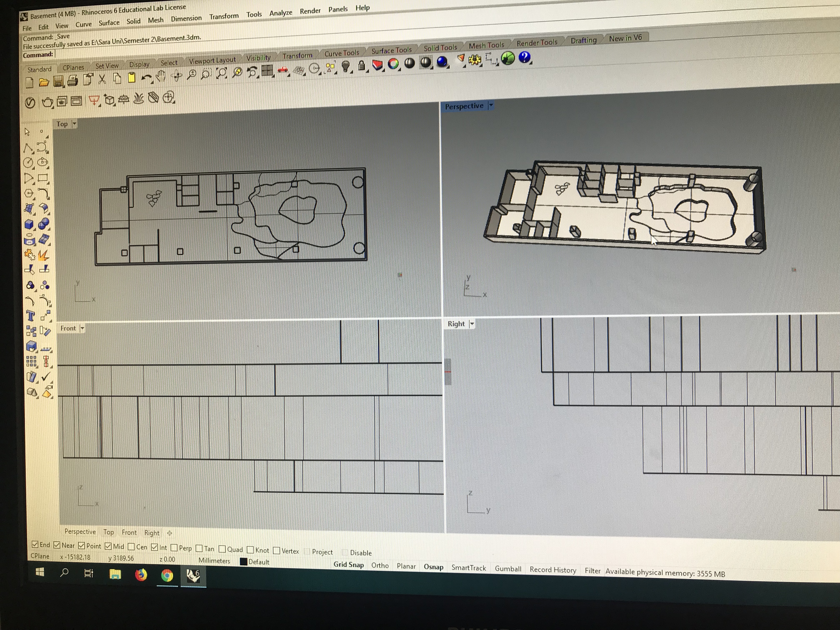This screenshot has height=630, width=840.
Task: Open the Perspective viewport dropdown arrow
Action: click(491, 105)
